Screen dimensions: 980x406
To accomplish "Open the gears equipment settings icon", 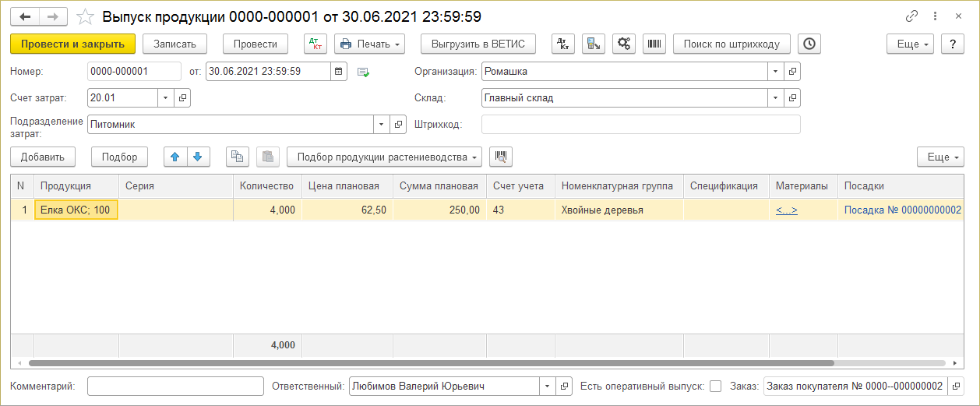I will [624, 44].
